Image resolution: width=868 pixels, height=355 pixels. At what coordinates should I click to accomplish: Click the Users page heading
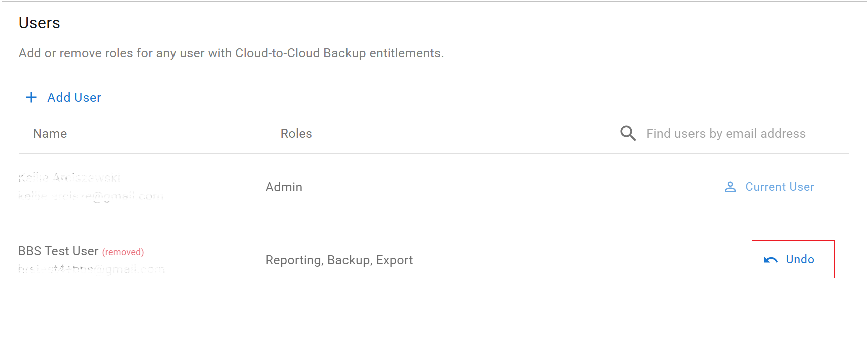tap(39, 23)
